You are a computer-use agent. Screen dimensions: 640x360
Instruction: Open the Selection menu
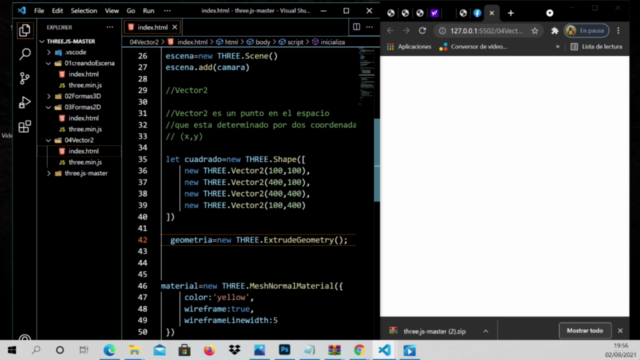pos(84,11)
